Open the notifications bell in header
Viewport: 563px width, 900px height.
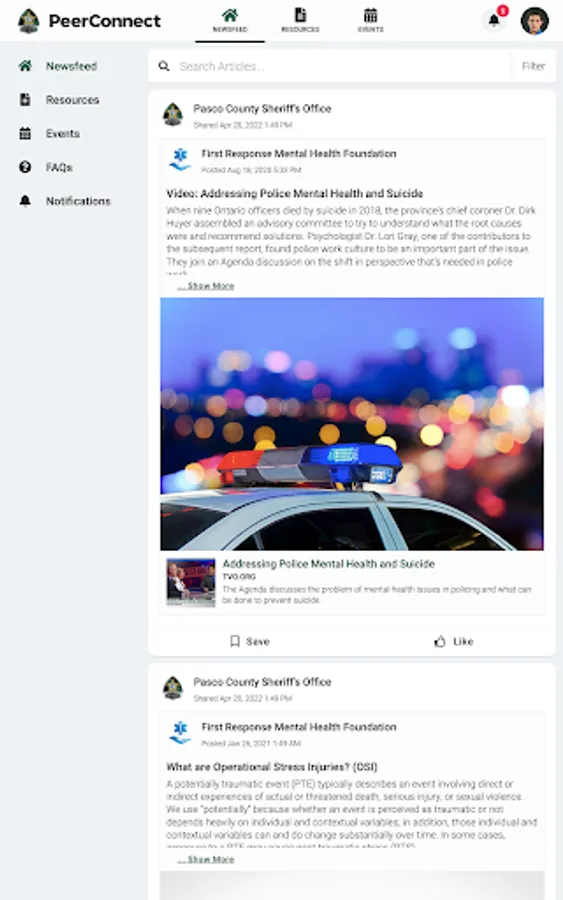494,20
